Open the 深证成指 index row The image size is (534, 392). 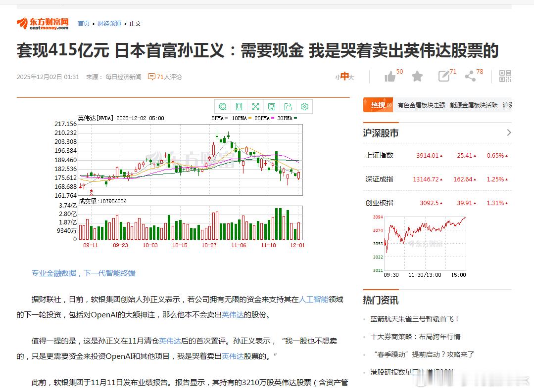click(x=437, y=179)
